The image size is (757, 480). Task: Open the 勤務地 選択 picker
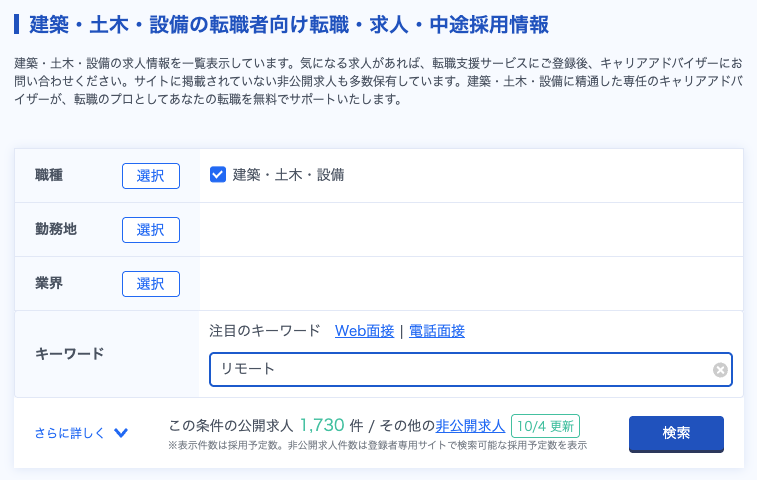pos(151,230)
